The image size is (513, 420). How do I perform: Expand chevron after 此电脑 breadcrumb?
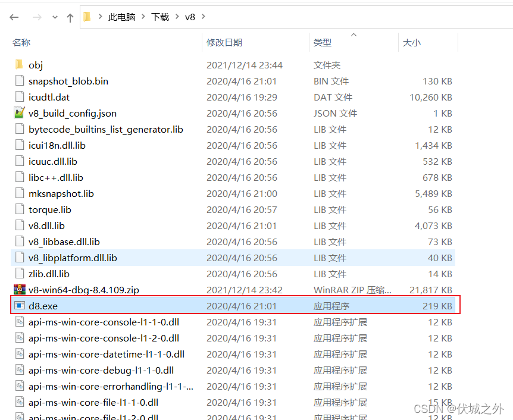coord(143,17)
